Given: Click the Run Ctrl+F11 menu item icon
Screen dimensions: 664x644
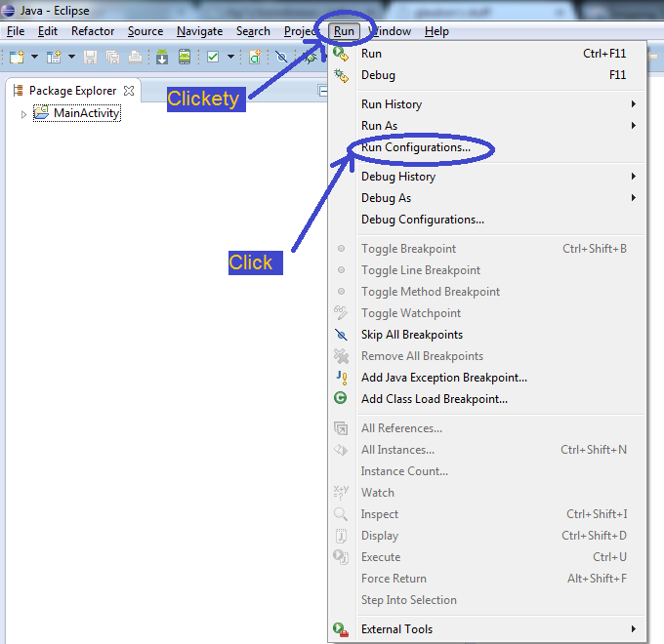Looking at the screenshot, I should pyautogui.click(x=341, y=54).
